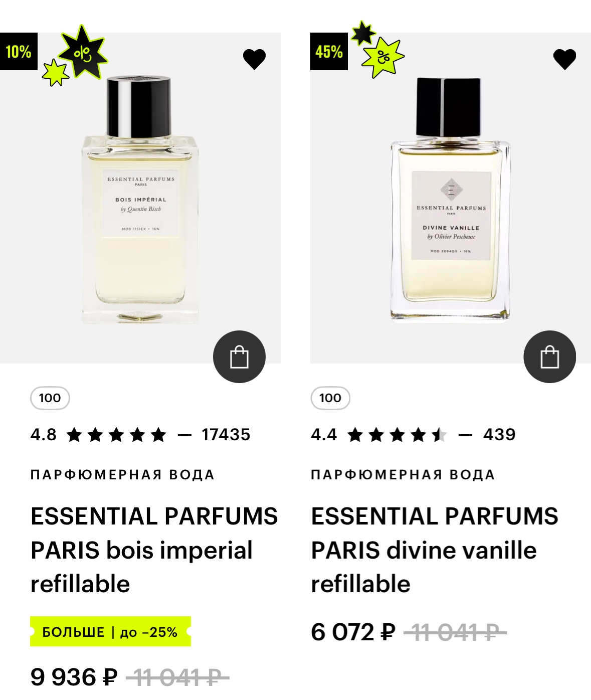Screen dimensions: 591x700
Task: Click the black star promo sticker on bois imperial
Action: (x=83, y=52)
